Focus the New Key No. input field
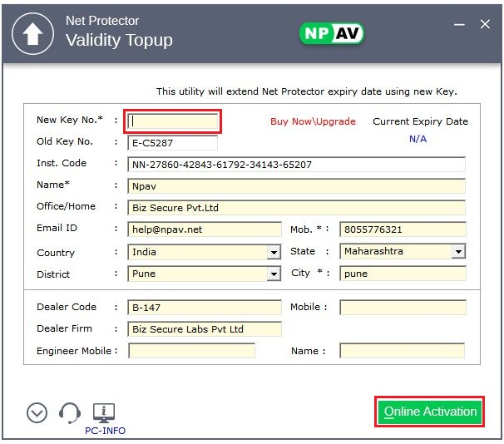This screenshot has height=444, width=504. coord(173,121)
